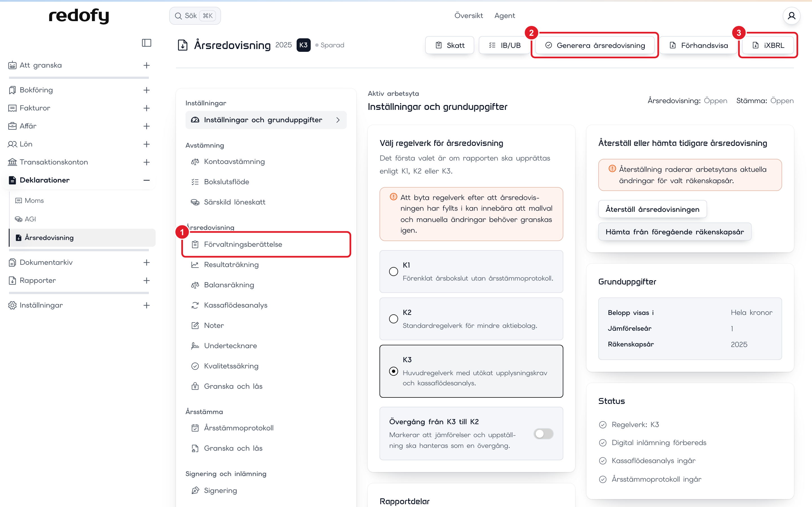Click the Sök search field

[195, 16]
